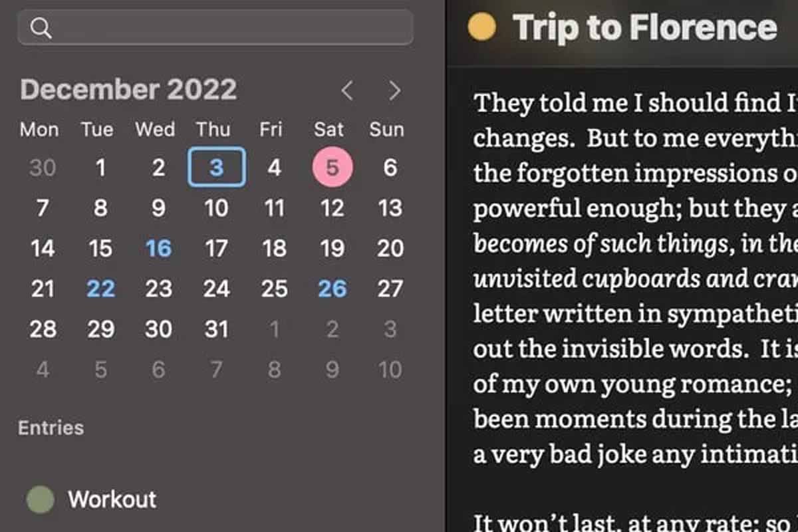Click the yellow dot beside Trip to Florence
798x532 pixels.
pyautogui.click(x=481, y=27)
